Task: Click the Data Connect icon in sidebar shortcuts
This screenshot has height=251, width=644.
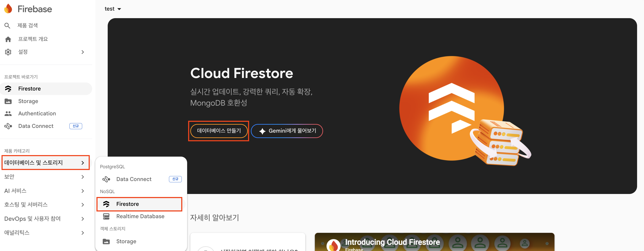Action: click(8, 126)
